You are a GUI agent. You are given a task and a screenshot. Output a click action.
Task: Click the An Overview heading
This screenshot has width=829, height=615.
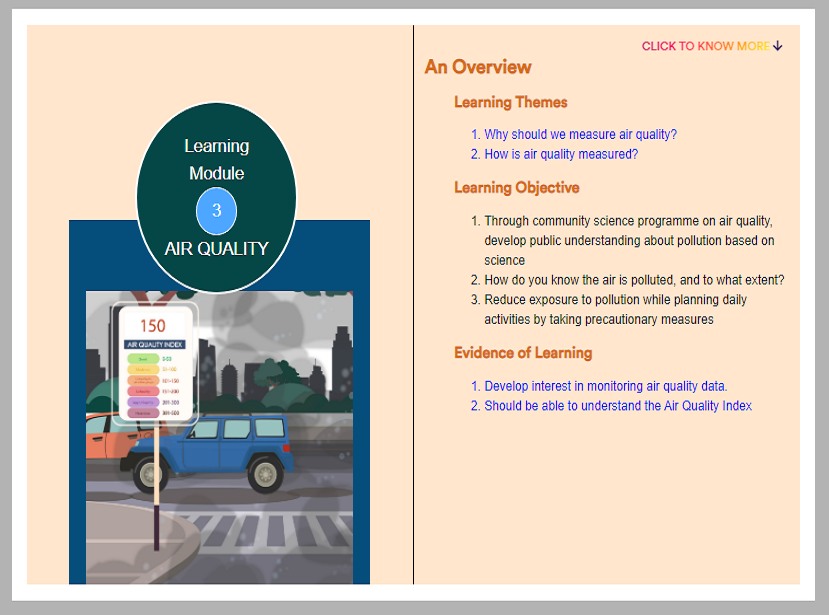pos(478,67)
